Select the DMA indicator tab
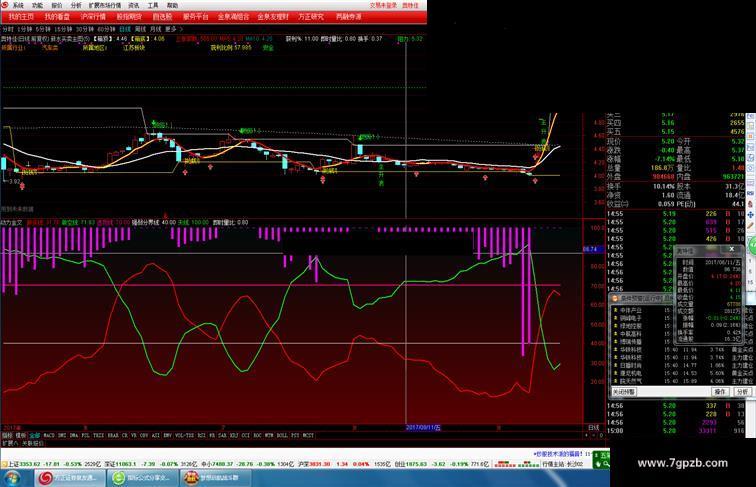This screenshot has width=756, height=487. (x=74, y=435)
